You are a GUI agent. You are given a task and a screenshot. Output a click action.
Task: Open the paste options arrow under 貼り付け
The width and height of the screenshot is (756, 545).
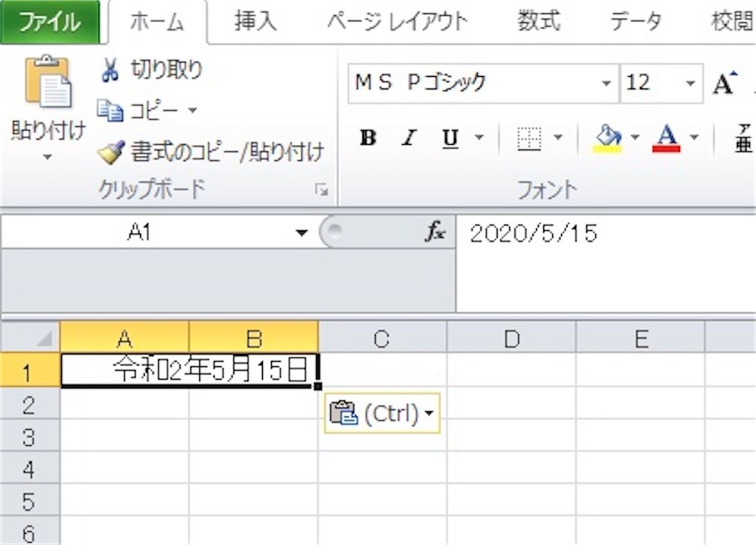pyautogui.click(x=48, y=156)
